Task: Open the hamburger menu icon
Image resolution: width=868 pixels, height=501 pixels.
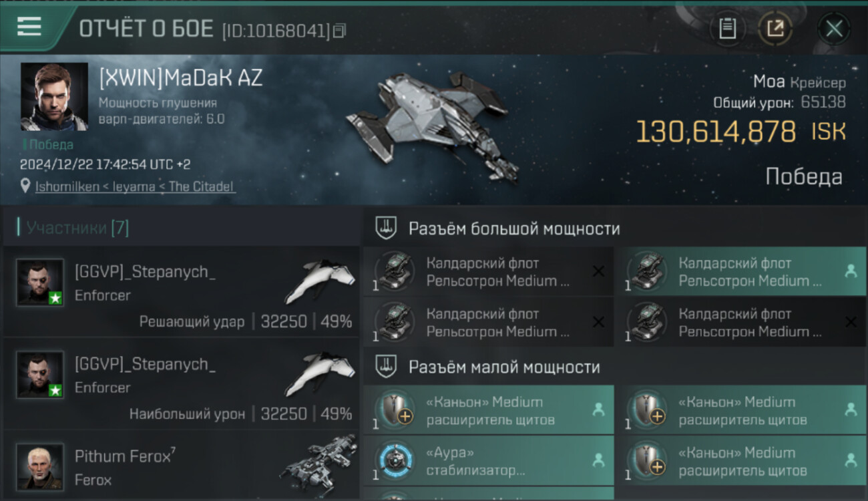Action: 29,27
